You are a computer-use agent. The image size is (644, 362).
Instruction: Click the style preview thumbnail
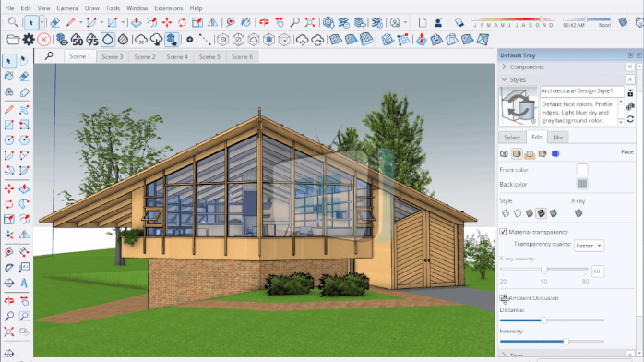tap(519, 106)
